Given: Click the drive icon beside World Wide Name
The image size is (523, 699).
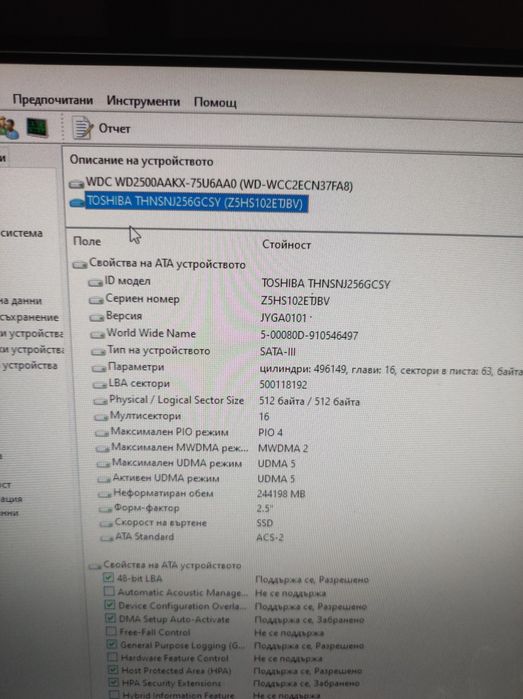Looking at the screenshot, I should pos(98,334).
